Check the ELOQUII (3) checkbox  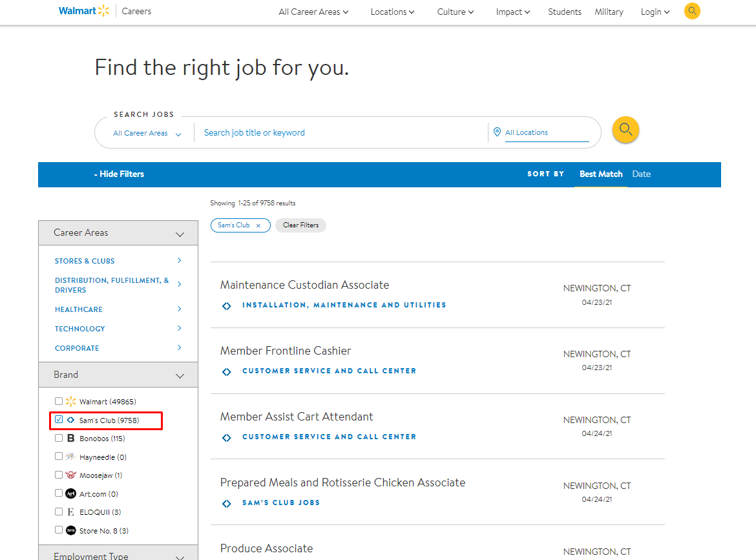pos(59,512)
